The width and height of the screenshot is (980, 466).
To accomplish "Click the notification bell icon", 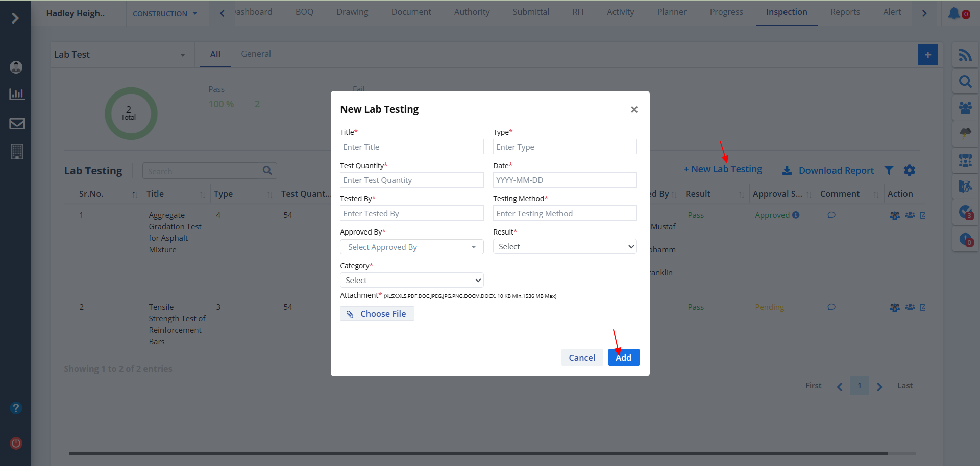I will coord(953,13).
